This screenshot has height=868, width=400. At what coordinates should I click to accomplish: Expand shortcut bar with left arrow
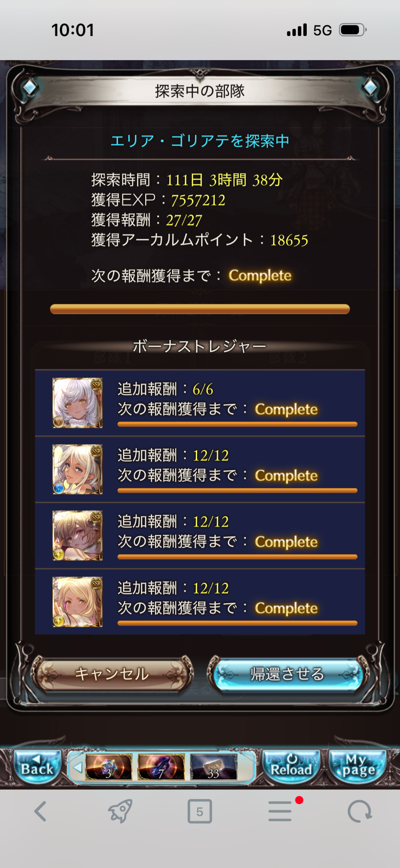coord(77,767)
